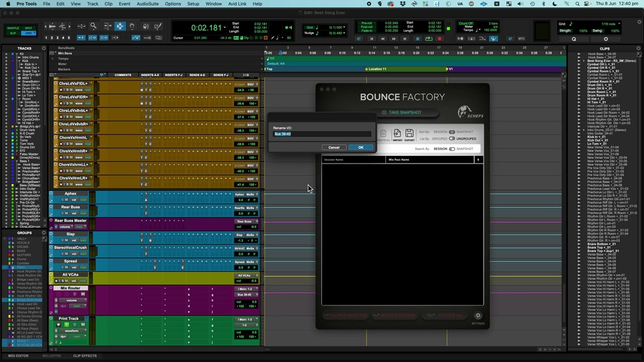Enable Shuffle edit mode
The width and height of the screenshot is (644, 362).
(x=13, y=28)
